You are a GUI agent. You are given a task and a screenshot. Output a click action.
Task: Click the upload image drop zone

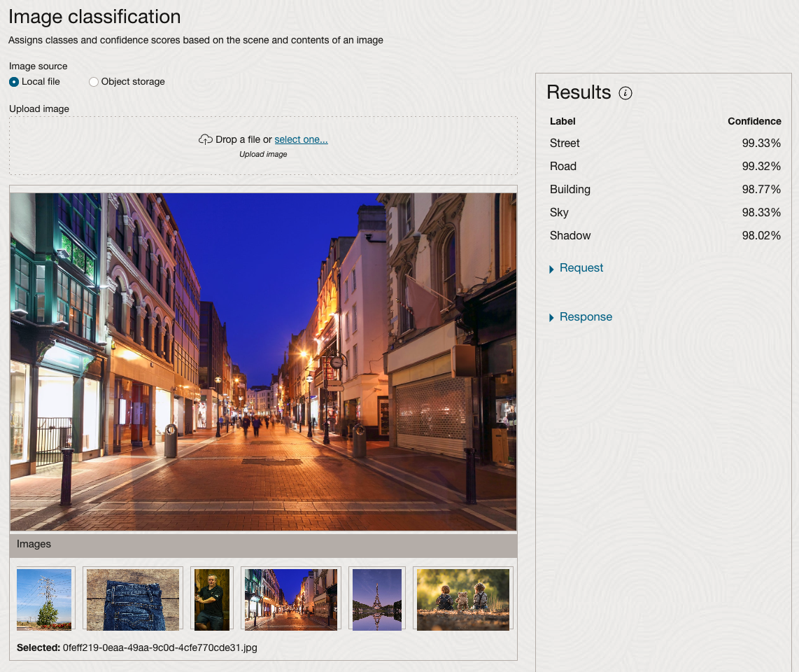click(x=263, y=161)
